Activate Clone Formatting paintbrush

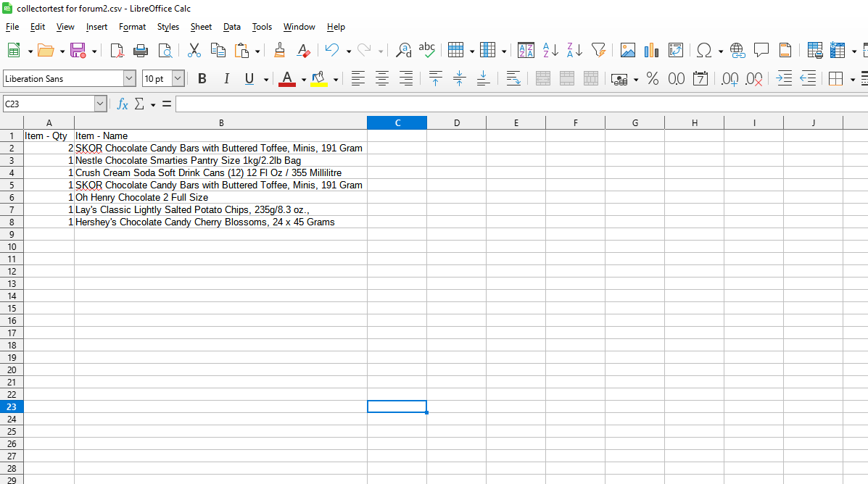[280, 50]
